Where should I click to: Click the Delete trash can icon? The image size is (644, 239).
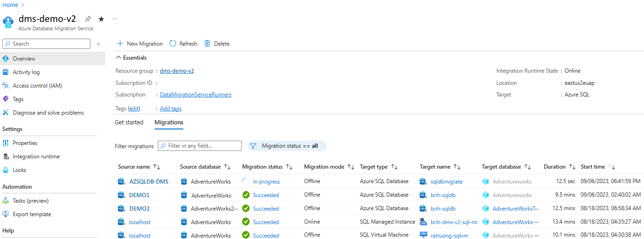coord(207,43)
